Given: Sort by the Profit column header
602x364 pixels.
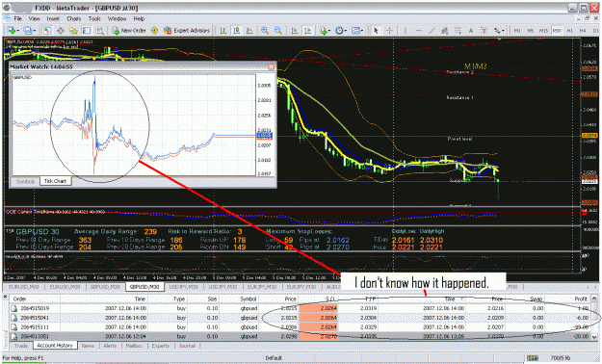Looking at the screenshot, I should point(567,299).
